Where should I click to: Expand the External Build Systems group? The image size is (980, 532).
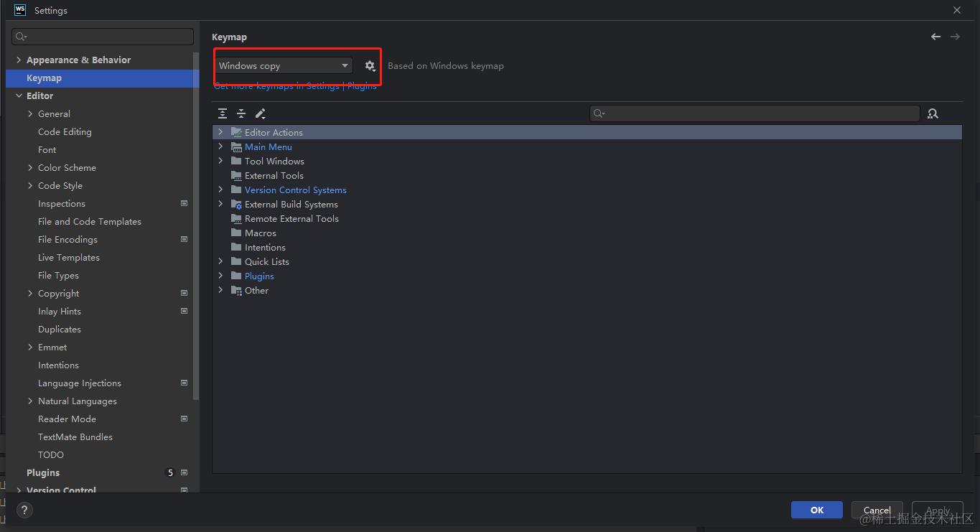coord(220,204)
